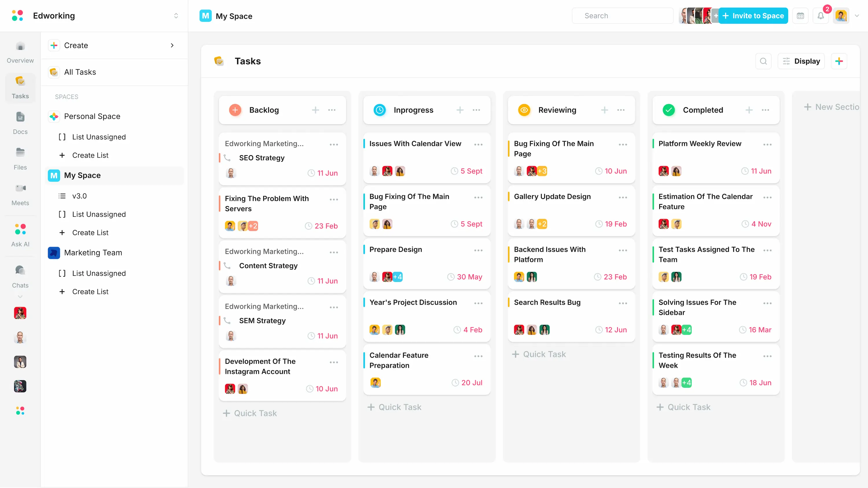The width and height of the screenshot is (868, 488).
Task: Expand the Edworking workspace switcher
Action: click(176, 16)
